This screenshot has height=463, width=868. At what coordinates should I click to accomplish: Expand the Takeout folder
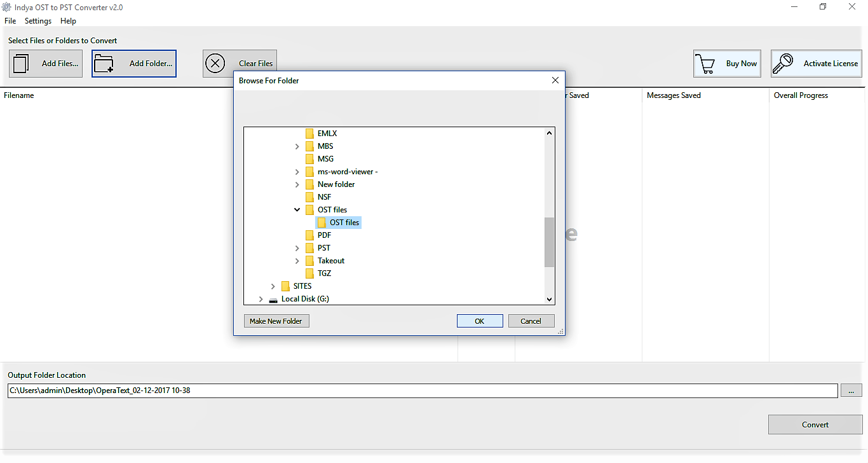(x=297, y=261)
